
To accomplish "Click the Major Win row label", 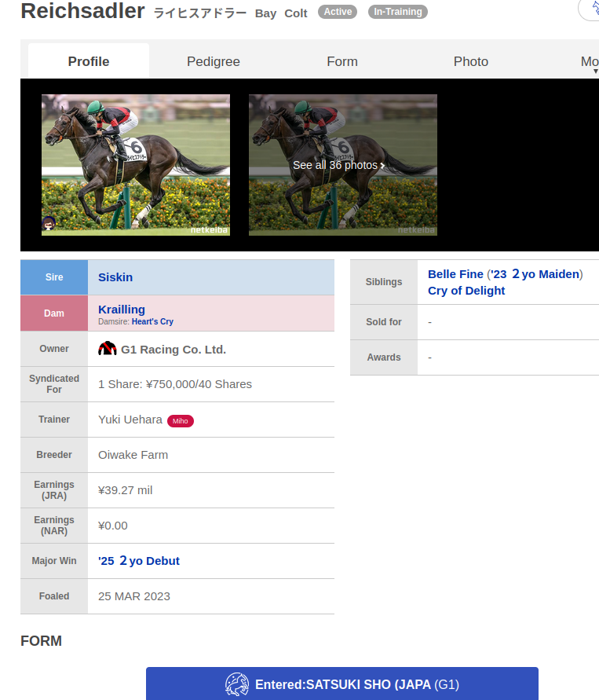I will coord(54,561).
